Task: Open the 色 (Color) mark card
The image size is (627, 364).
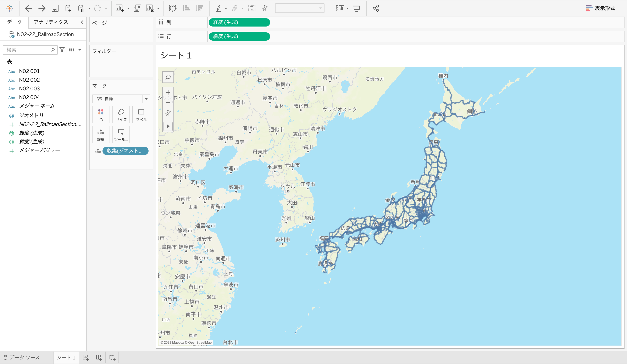Action: (x=101, y=114)
